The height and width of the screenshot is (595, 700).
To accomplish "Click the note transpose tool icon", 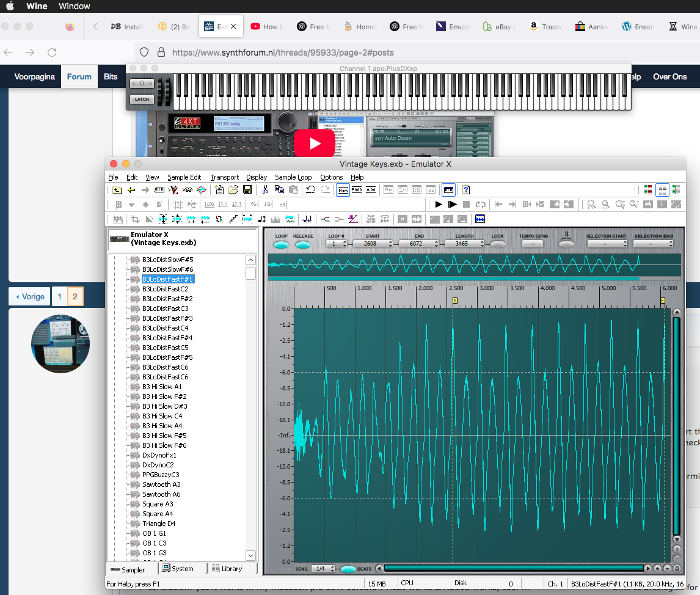I will coord(262,219).
